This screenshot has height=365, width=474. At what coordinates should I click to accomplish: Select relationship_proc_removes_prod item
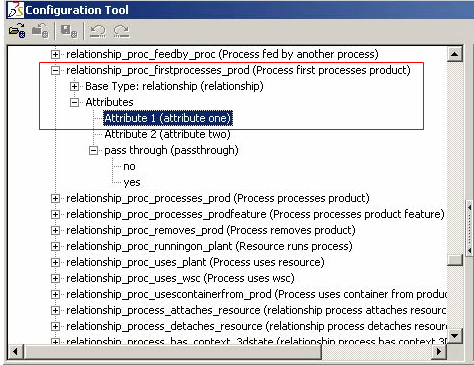coord(211,230)
